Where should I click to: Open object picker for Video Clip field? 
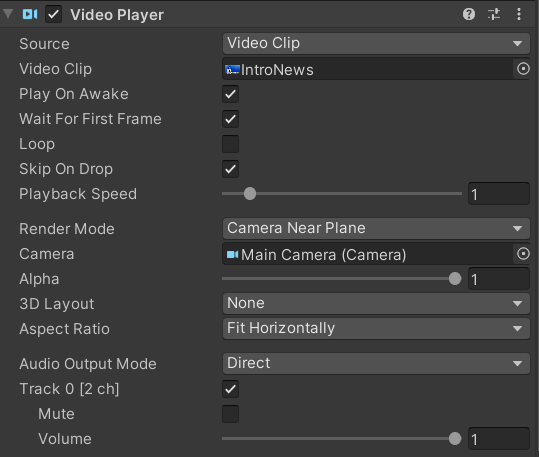click(x=523, y=69)
